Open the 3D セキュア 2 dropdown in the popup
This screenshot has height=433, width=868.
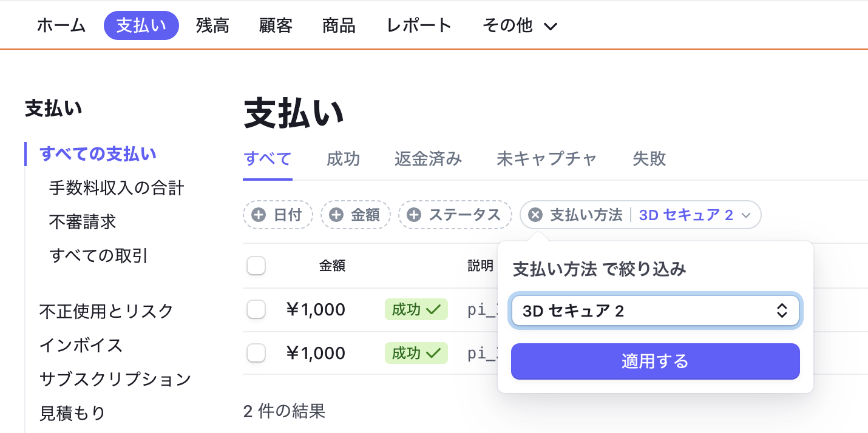pyautogui.click(x=656, y=310)
